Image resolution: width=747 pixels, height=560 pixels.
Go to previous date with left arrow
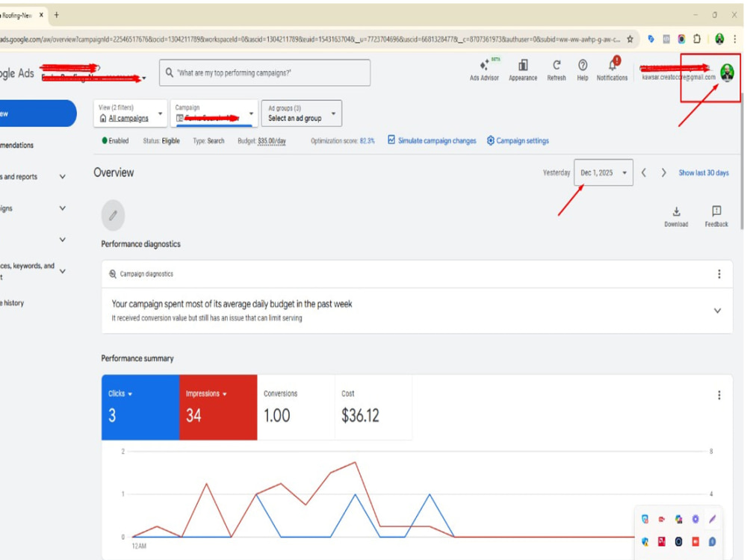(x=644, y=172)
